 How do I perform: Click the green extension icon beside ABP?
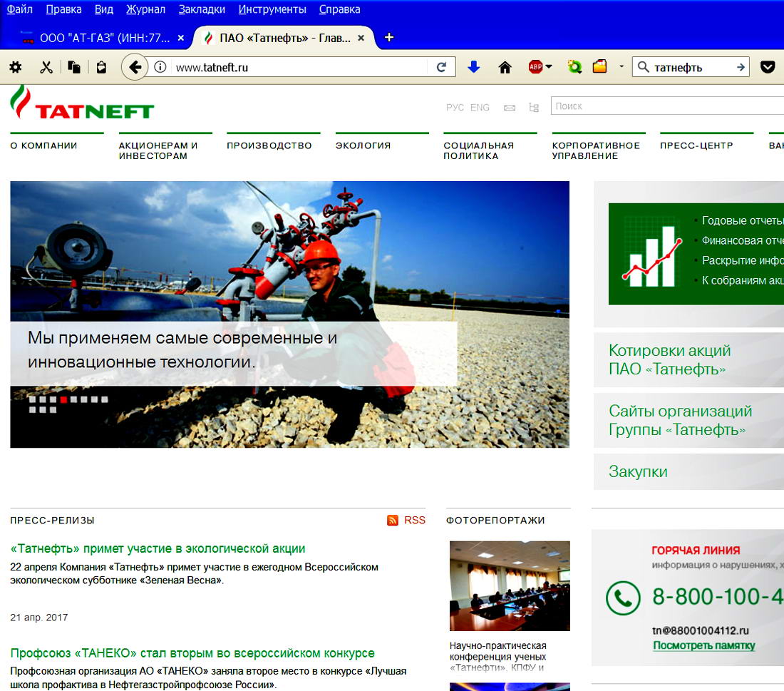click(x=574, y=66)
